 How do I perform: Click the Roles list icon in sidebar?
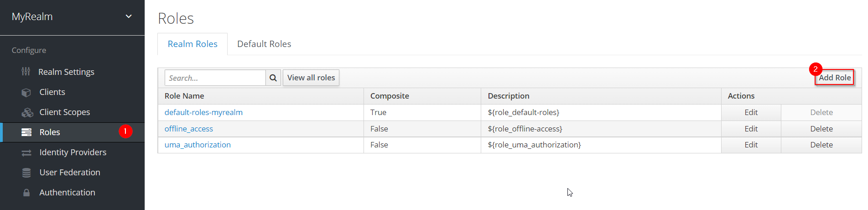pos(26,132)
